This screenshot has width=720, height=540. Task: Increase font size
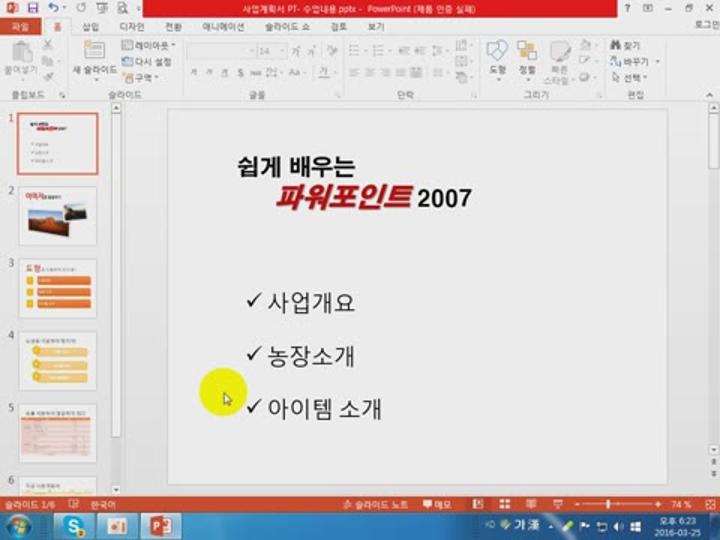(296, 51)
